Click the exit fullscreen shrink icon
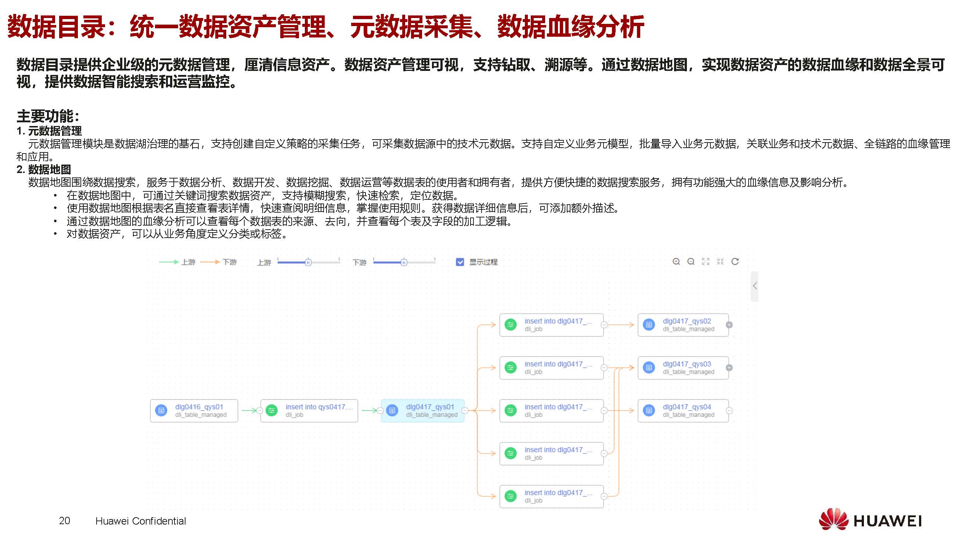This screenshot has width=980, height=551. pyautogui.click(x=720, y=262)
